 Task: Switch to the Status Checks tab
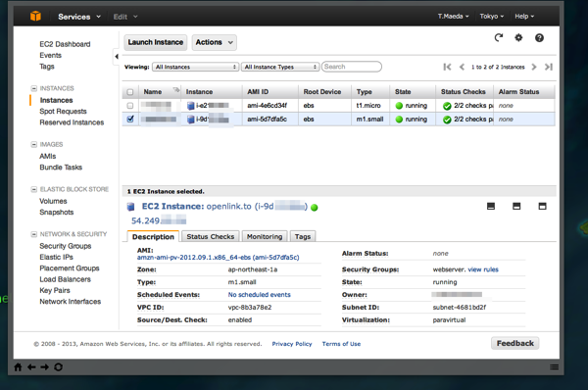(x=211, y=236)
